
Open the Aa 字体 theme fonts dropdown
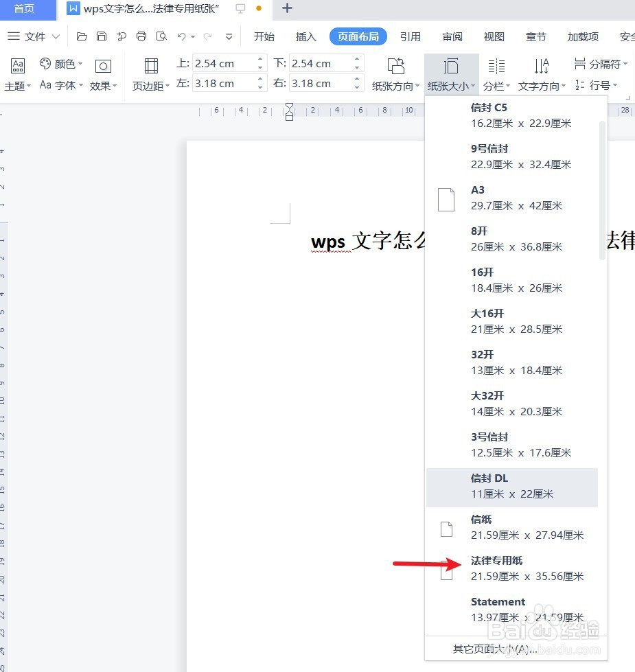click(61, 85)
